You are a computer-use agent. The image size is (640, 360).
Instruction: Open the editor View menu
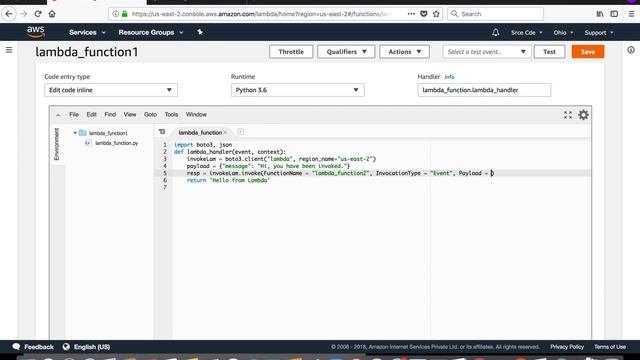[130, 115]
